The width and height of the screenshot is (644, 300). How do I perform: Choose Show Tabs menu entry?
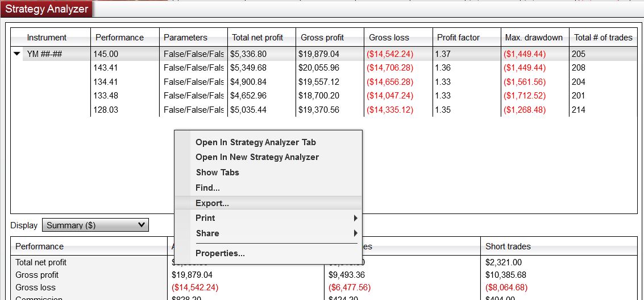217,172
